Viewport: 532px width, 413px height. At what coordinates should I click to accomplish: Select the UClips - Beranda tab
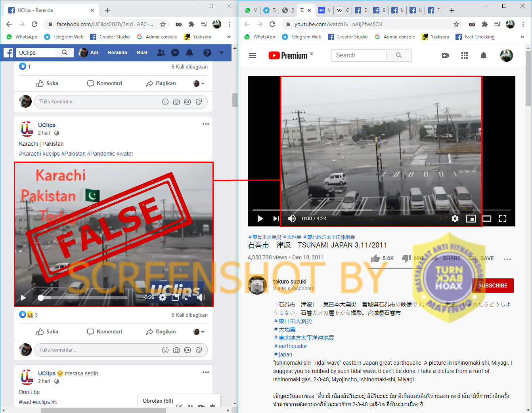click(51, 10)
